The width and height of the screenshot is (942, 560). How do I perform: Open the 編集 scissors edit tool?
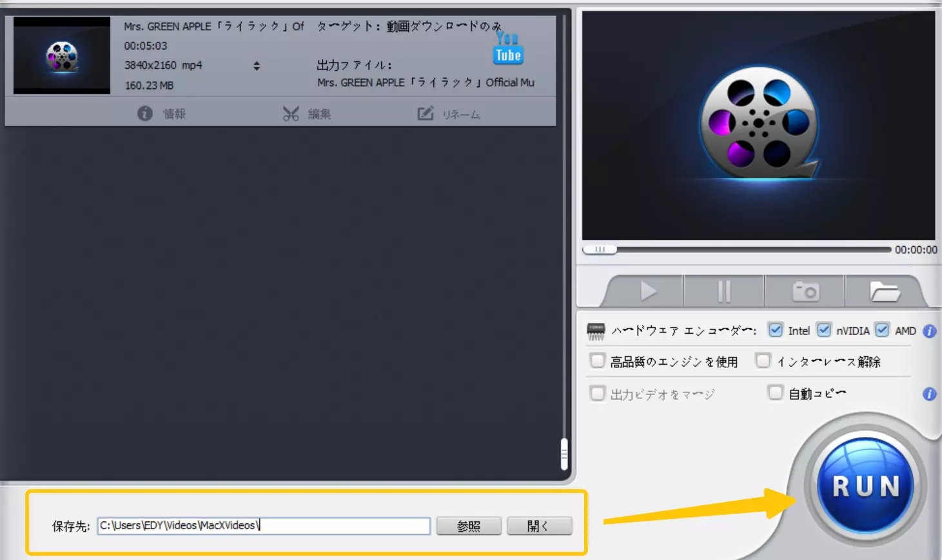[x=291, y=114]
